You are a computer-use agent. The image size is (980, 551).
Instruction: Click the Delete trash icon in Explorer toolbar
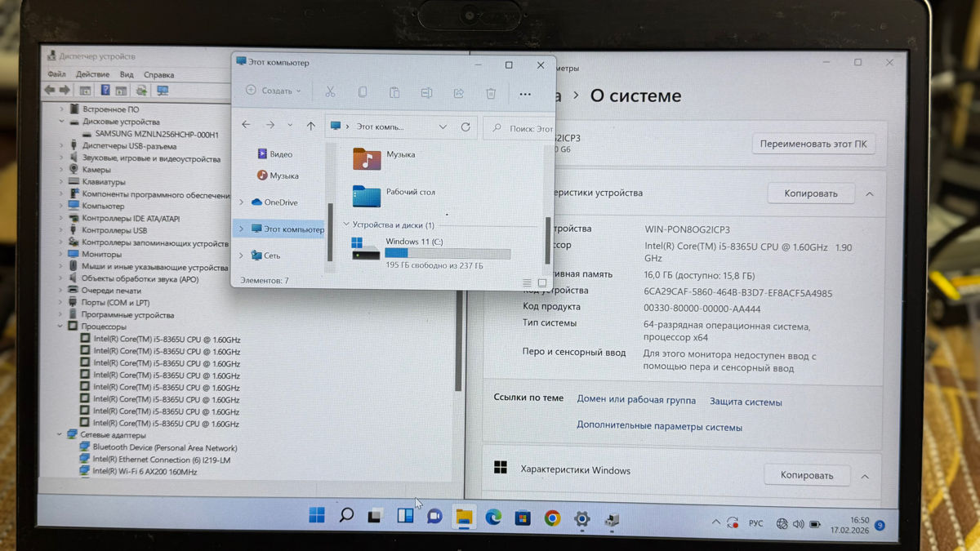click(491, 93)
